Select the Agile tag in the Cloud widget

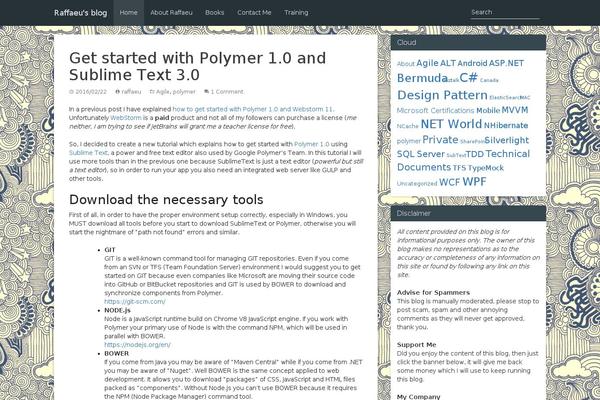tap(427, 63)
